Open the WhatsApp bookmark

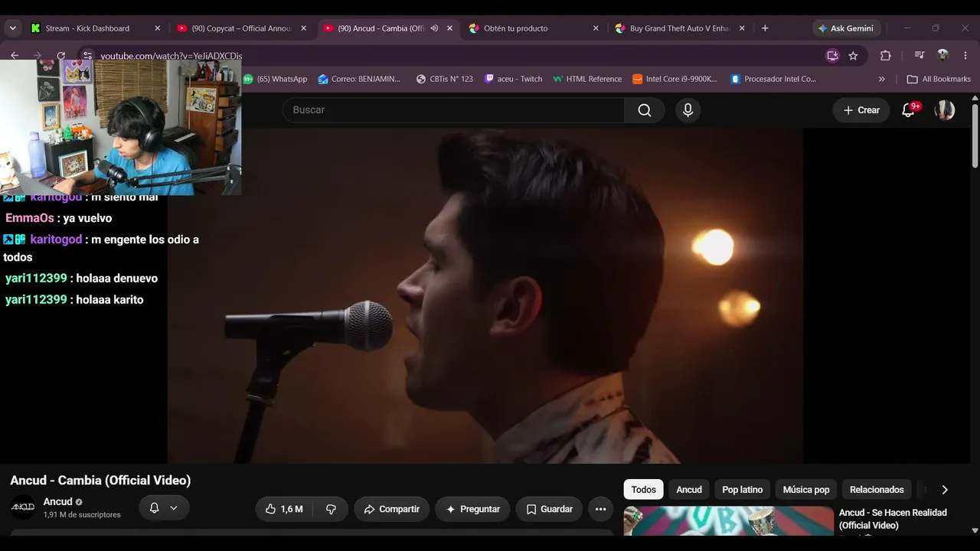[275, 79]
